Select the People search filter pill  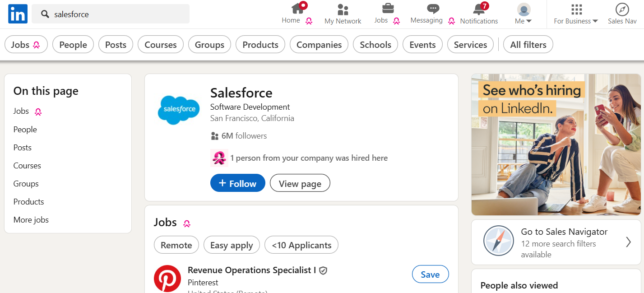(x=73, y=45)
